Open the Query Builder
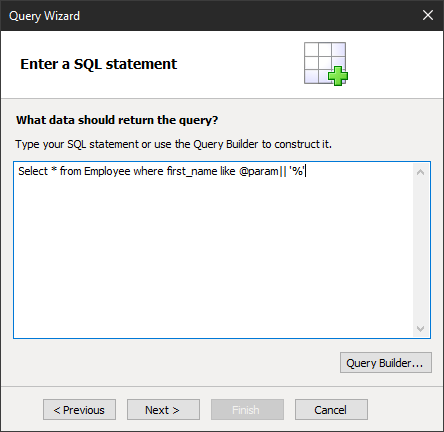 coord(386,363)
